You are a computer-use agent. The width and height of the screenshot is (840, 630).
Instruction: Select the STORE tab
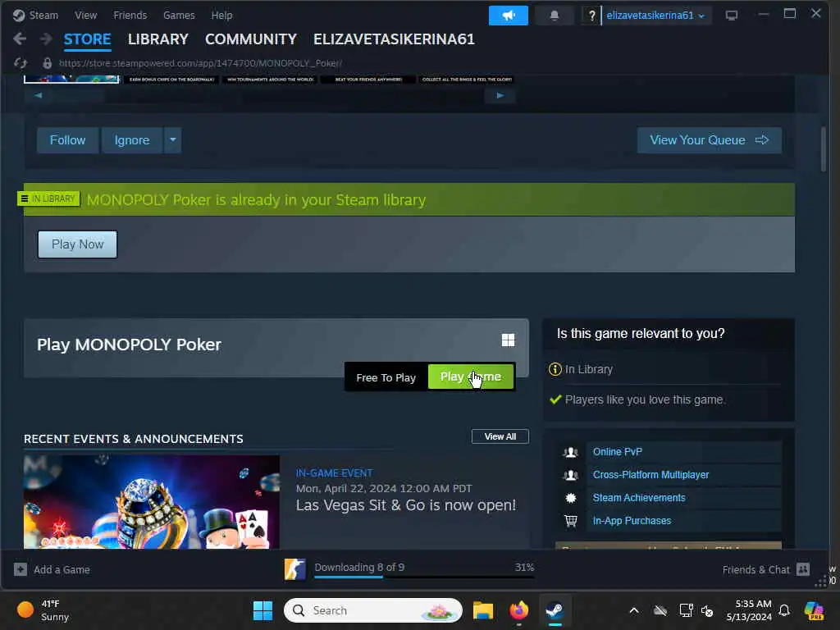click(87, 39)
